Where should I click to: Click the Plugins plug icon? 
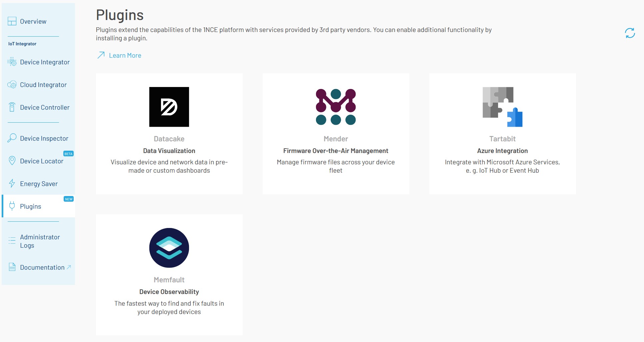click(11, 206)
